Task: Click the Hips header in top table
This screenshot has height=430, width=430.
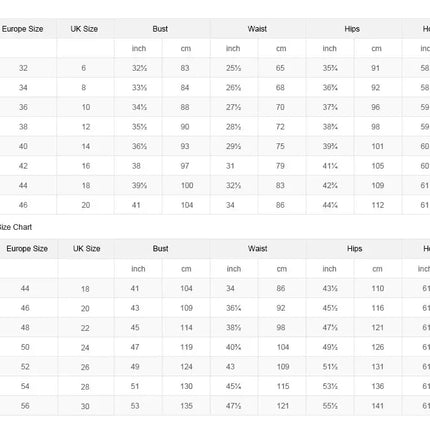Action: click(x=352, y=29)
